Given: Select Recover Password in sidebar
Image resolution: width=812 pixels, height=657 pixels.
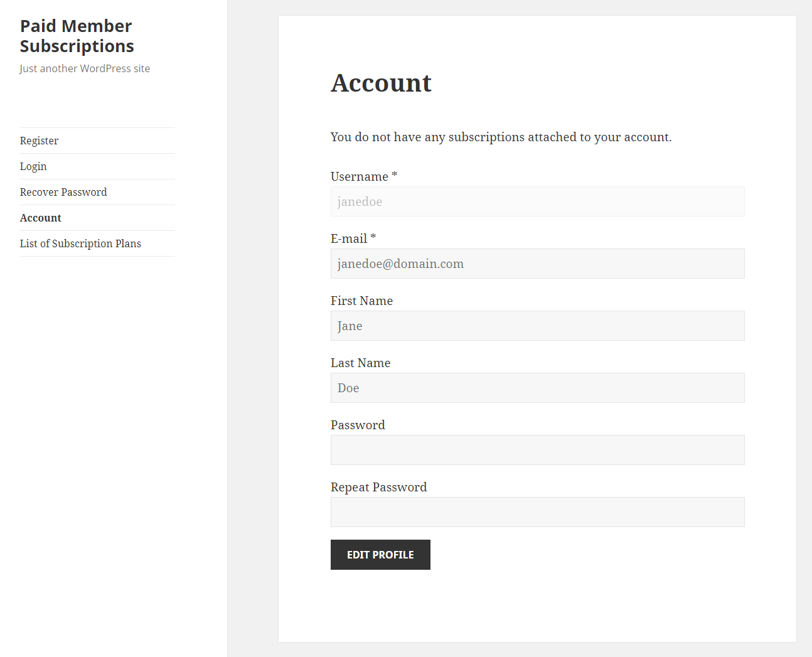Looking at the screenshot, I should coord(63,192).
